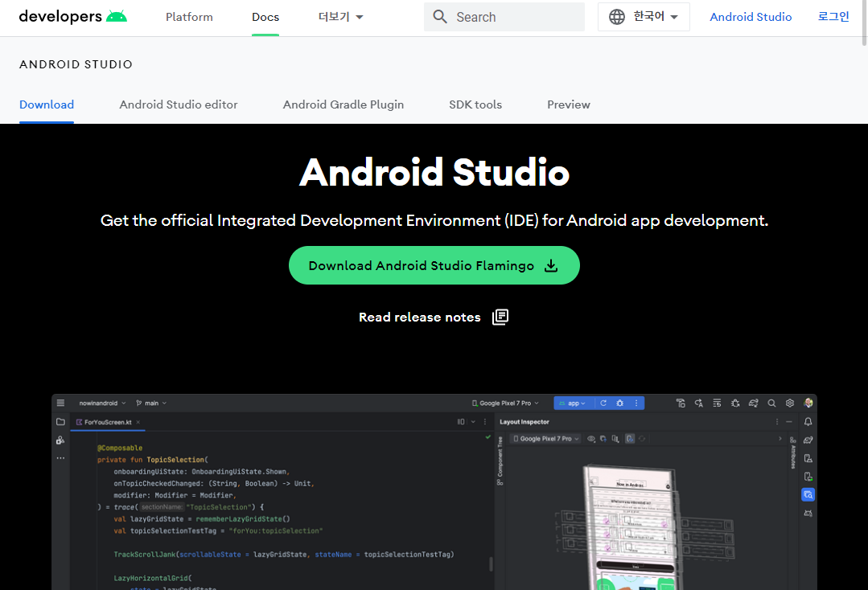This screenshot has width=868, height=590.
Task: Open the 한국어 language dropdown
Action: pyautogui.click(x=644, y=17)
